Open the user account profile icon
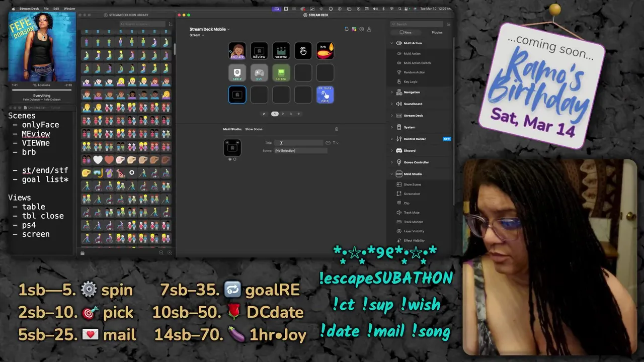Viewport: 644px width, 362px height. [x=369, y=29]
